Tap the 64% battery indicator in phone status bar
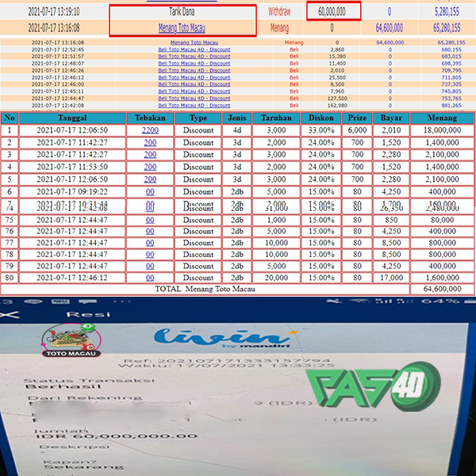The width and height of the screenshot is (476, 476). [440, 301]
